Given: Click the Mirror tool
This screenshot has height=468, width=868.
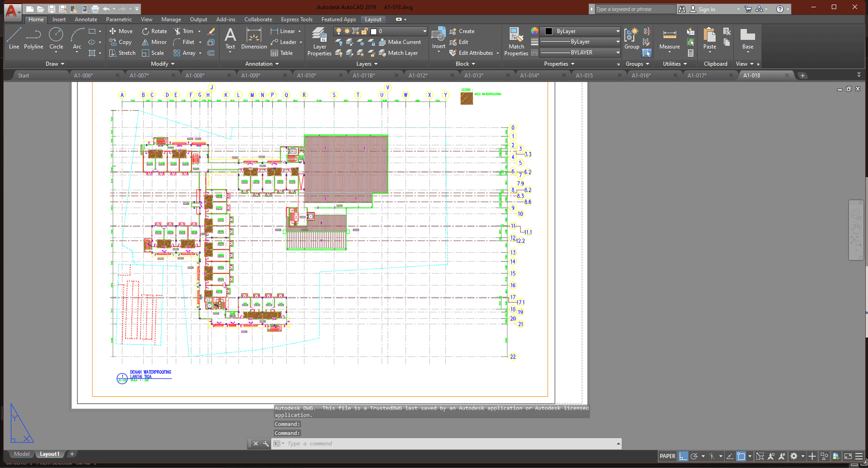Looking at the screenshot, I should 154,42.
